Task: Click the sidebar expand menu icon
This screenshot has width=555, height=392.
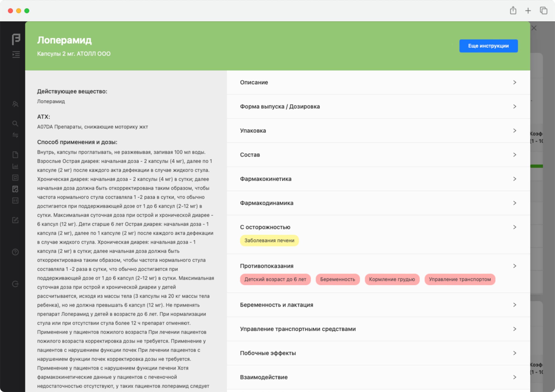Action: point(16,54)
